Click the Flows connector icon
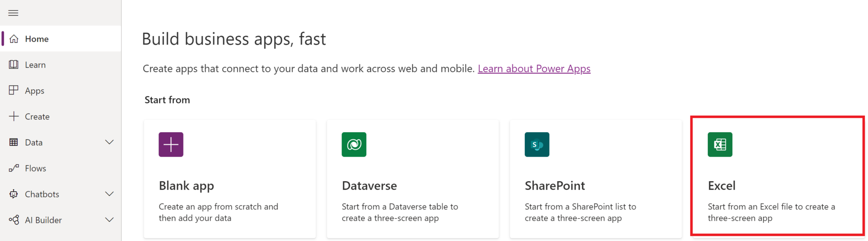868x241 pixels. pyautogui.click(x=14, y=168)
